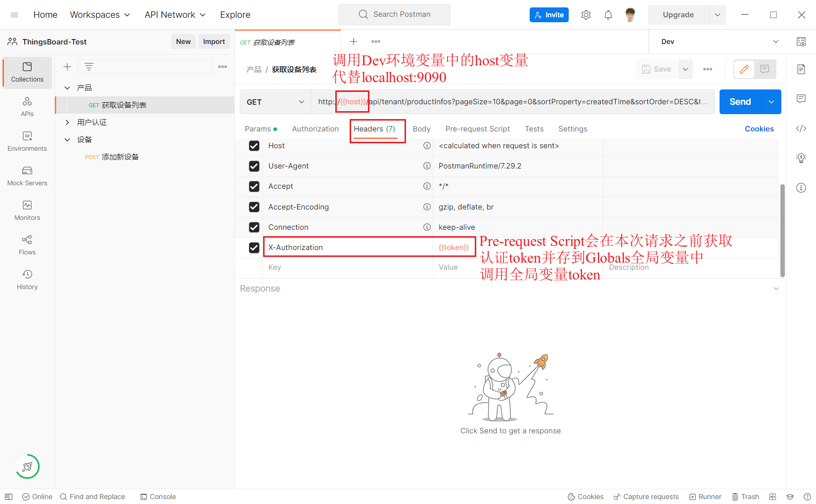816x504 pixels.
Task: Uncheck the Host header checkbox
Action: (x=254, y=146)
